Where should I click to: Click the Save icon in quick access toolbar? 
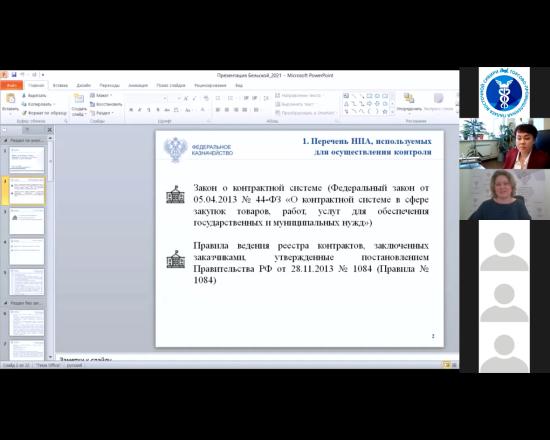(x=14, y=75)
